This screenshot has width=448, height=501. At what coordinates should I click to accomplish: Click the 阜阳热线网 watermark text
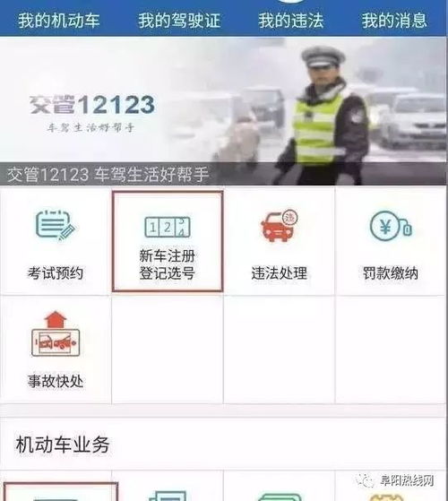pos(407,480)
